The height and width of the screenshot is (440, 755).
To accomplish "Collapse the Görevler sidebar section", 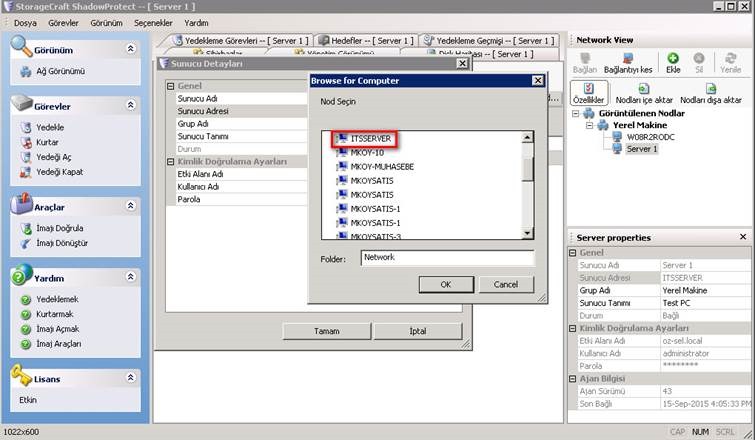I will click(x=130, y=105).
